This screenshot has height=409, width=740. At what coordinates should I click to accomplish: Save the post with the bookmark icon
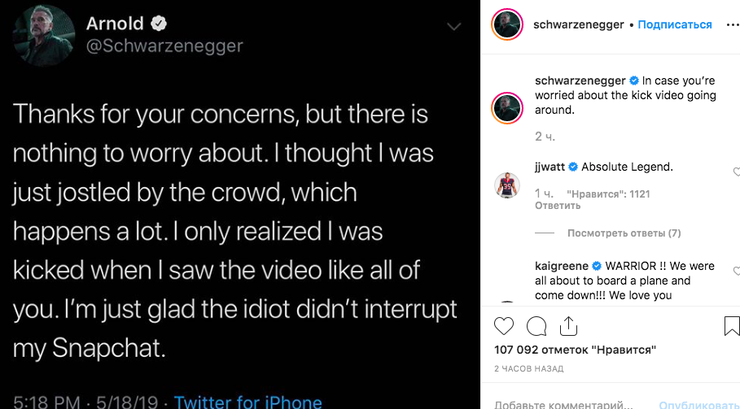pos(731,327)
